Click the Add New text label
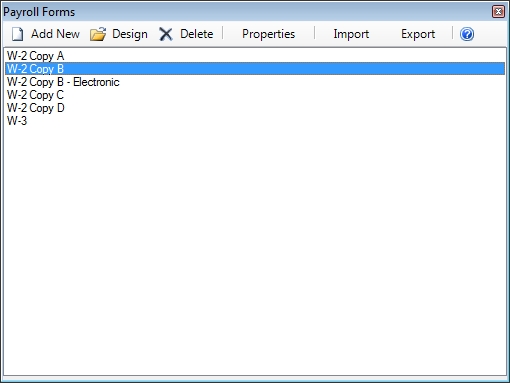Viewport: 510px width, 383px height. coord(55,34)
